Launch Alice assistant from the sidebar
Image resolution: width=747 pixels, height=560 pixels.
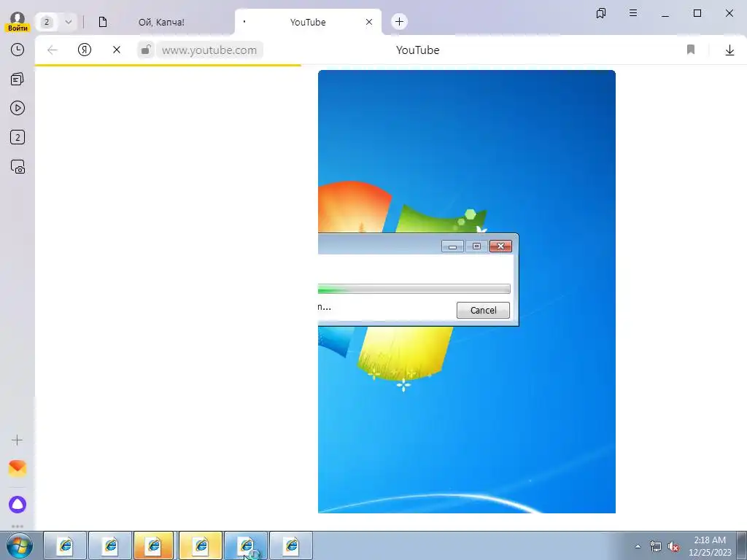(x=18, y=505)
